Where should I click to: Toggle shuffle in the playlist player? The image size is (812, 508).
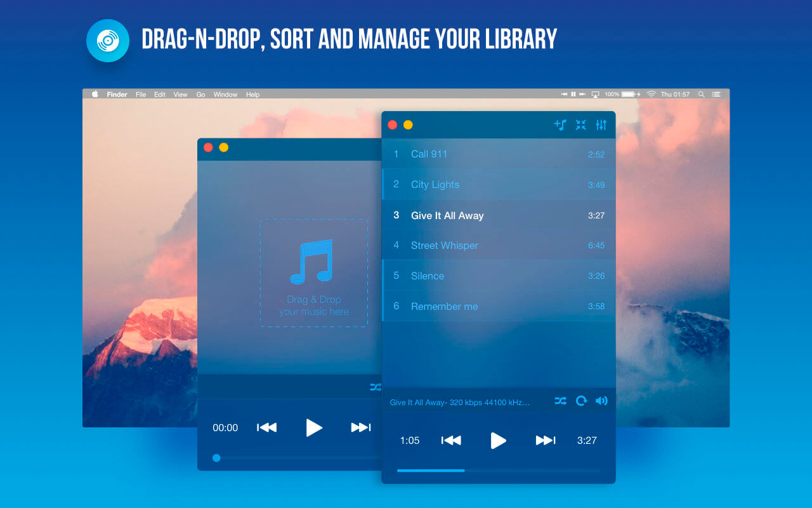560,401
